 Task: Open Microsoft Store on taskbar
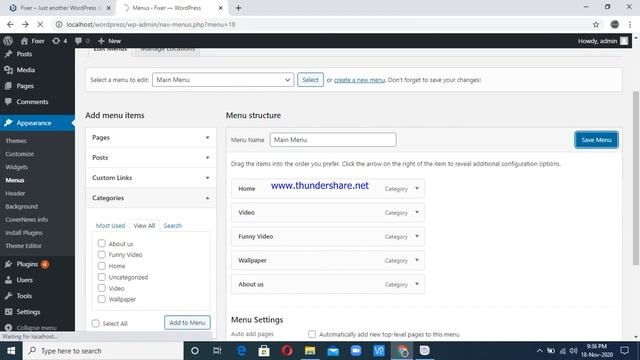tap(264, 351)
